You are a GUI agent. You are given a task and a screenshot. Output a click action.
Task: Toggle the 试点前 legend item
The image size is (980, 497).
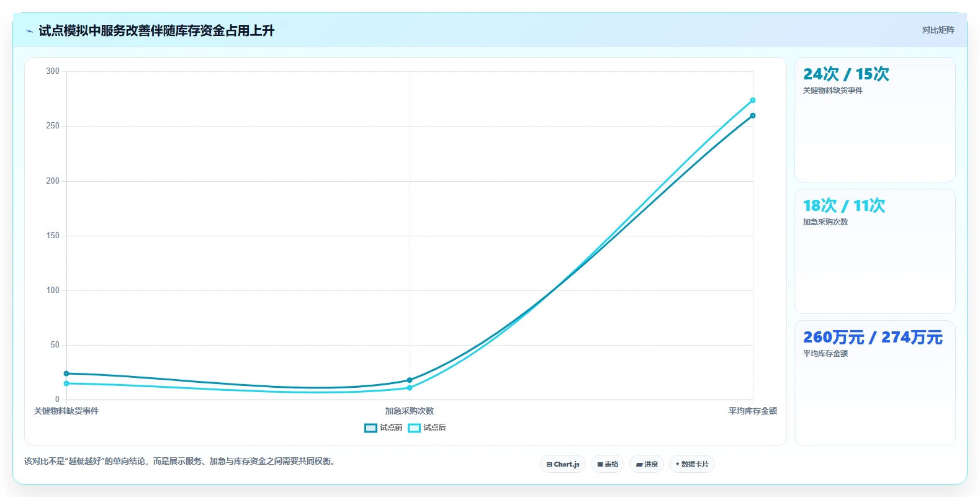click(384, 428)
